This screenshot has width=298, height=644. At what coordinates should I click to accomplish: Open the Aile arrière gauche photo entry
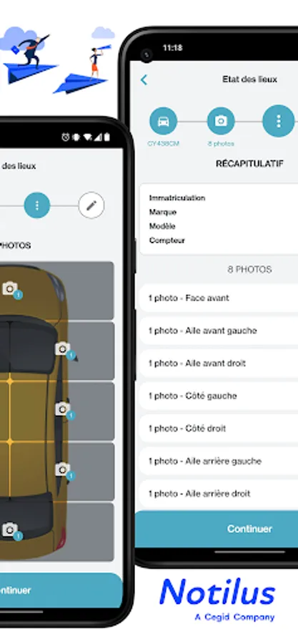point(219,462)
